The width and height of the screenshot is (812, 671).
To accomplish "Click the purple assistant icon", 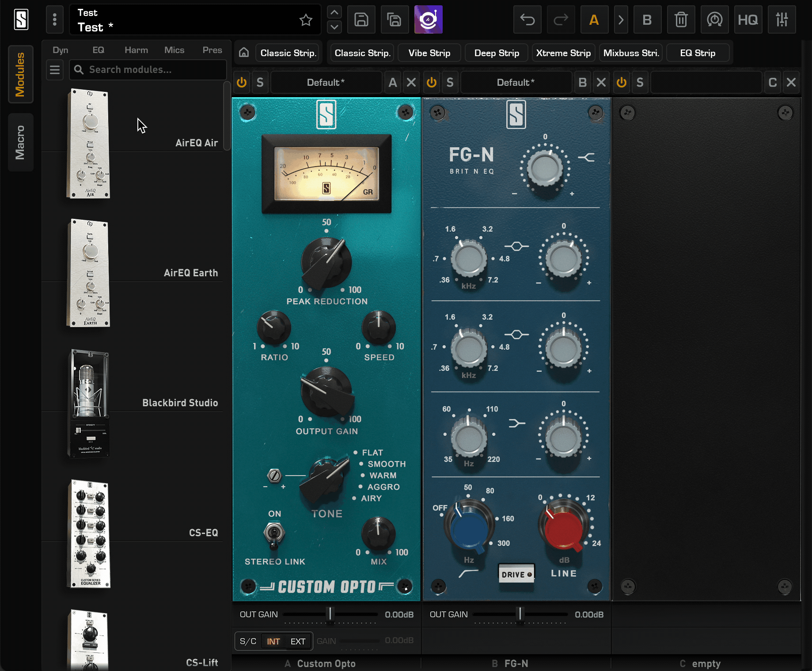I will (x=428, y=20).
